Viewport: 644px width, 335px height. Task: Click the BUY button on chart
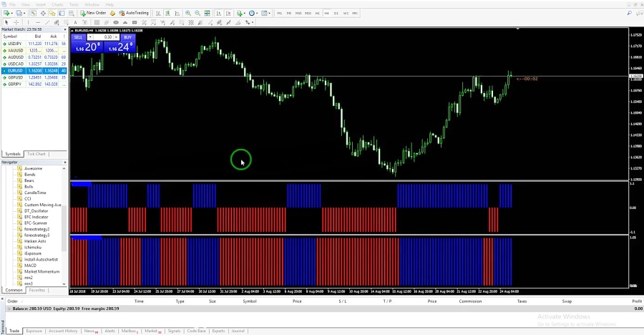(x=128, y=37)
